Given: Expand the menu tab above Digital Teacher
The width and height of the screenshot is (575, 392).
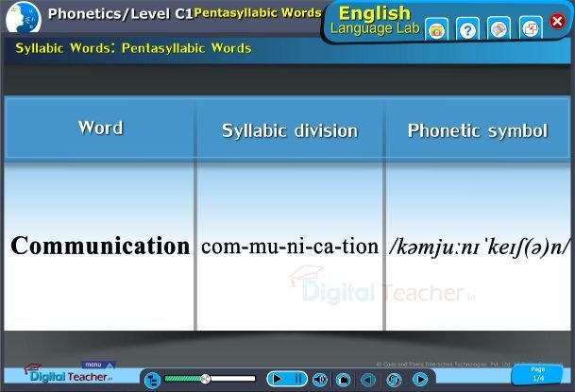Looking at the screenshot, I should [98, 365].
